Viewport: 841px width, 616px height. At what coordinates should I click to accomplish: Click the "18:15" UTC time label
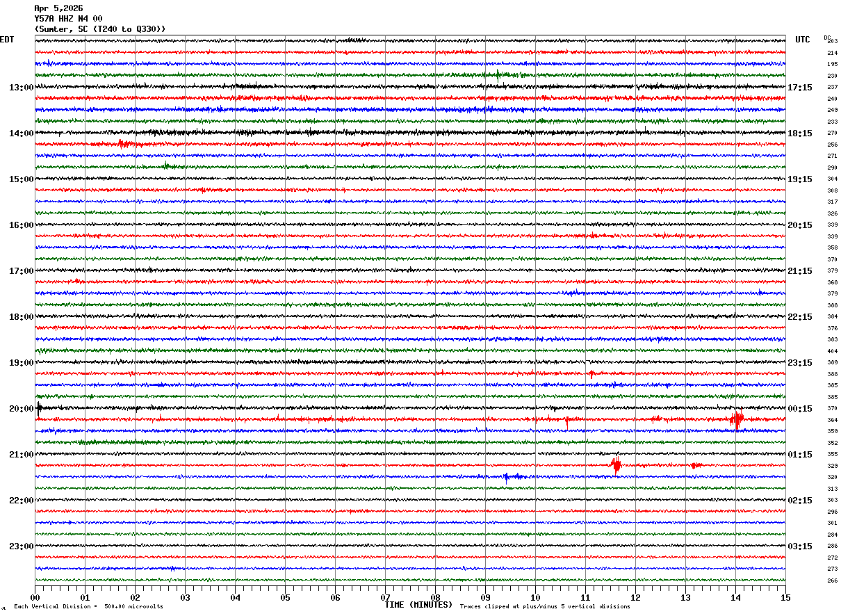pos(800,133)
